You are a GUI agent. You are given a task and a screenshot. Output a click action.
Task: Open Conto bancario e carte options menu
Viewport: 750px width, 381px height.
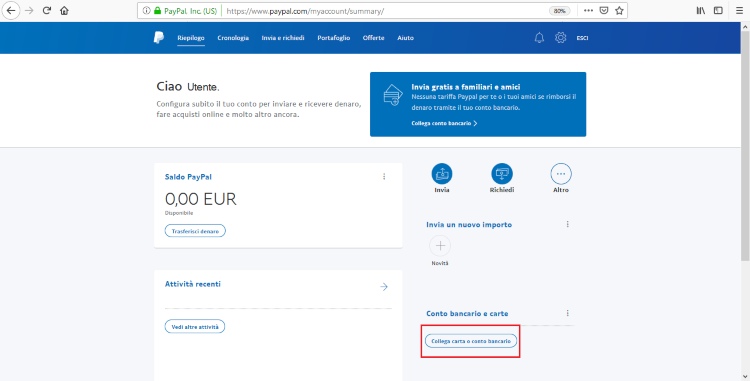568,313
